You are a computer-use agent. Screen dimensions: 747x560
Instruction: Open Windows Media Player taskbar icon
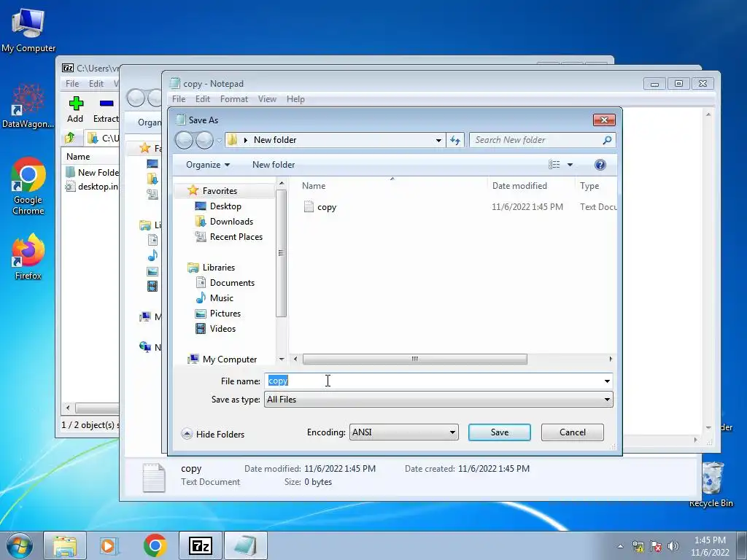click(109, 545)
